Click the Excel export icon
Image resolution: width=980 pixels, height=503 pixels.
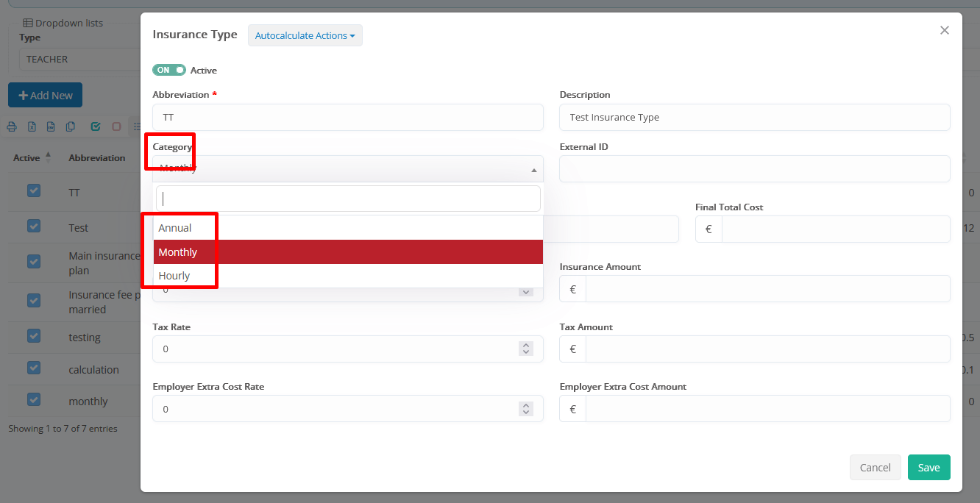[x=32, y=126]
